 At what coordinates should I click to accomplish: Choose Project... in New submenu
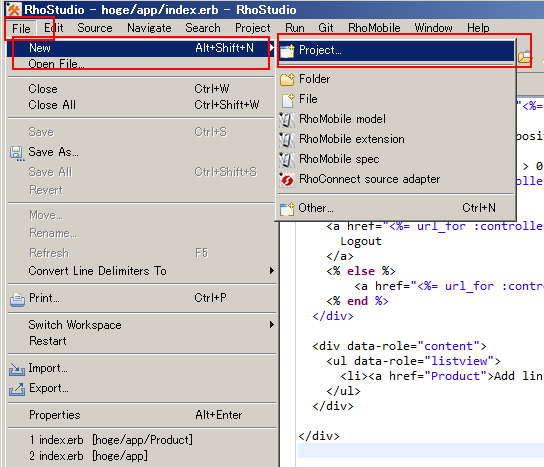coord(396,51)
